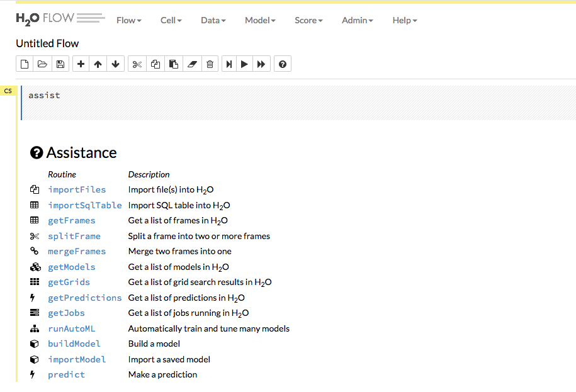This screenshot has width=576, height=392.
Task: Delete the cell with the trash icon
Action: pyautogui.click(x=210, y=64)
